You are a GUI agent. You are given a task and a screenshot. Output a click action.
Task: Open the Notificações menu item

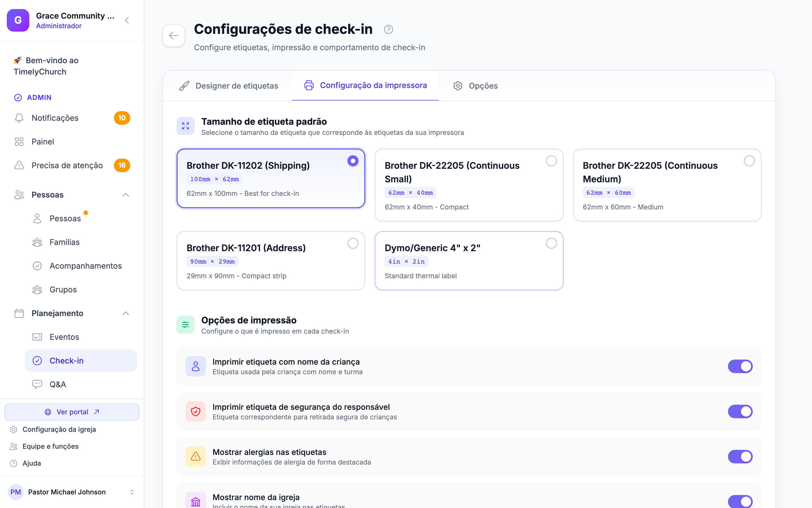pos(72,118)
